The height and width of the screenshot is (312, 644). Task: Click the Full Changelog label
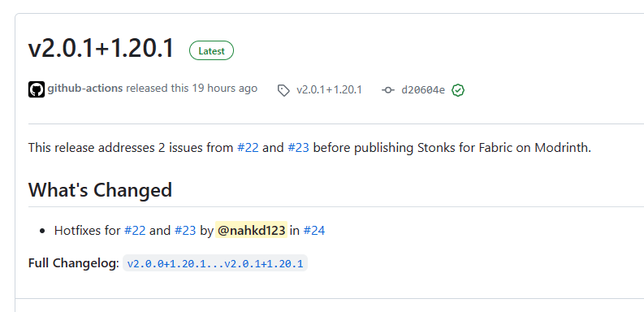(x=74, y=263)
